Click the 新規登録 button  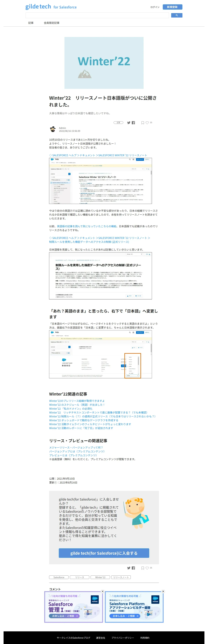(172, 7)
